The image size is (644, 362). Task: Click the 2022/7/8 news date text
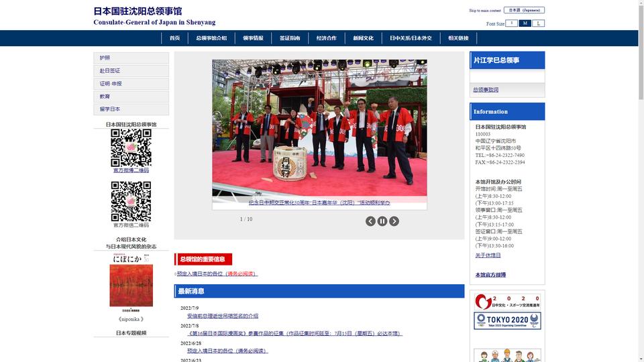(x=189, y=326)
